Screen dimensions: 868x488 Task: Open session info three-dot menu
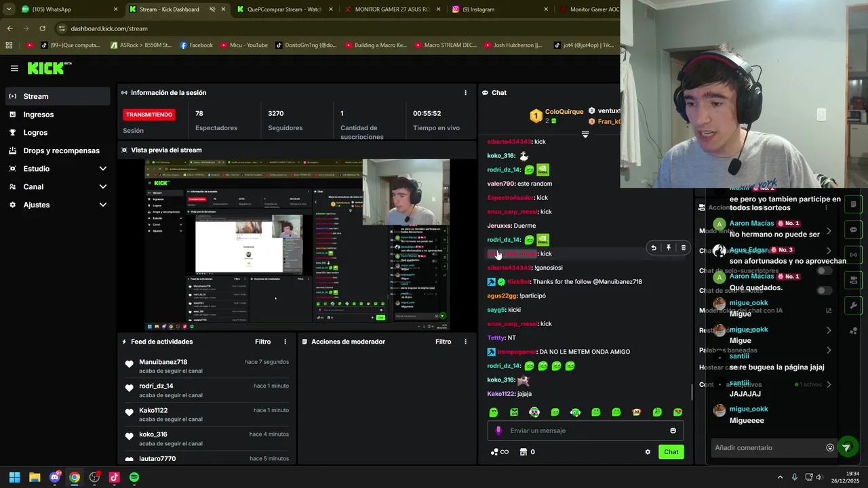click(465, 93)
